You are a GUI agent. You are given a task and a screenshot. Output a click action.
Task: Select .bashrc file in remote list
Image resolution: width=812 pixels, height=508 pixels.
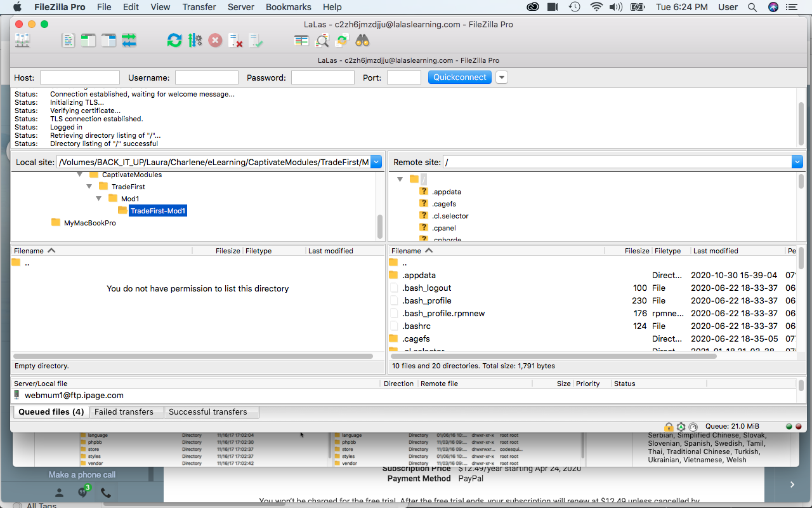pos(416,326)
